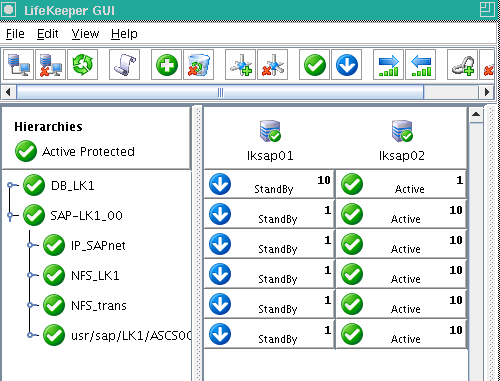This screenshot has width=500, height=381.
Task: Click the toolbar scrollbar left arrow
Action: tap(8, 92)
